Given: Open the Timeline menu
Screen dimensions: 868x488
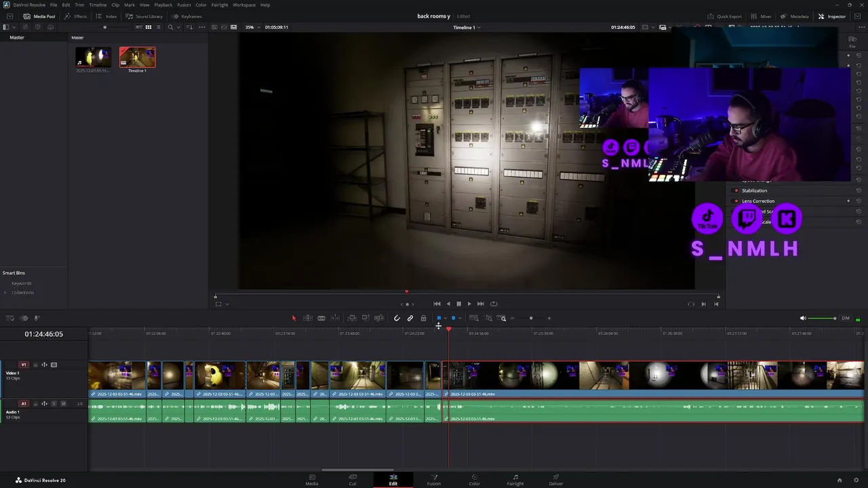Looking at the screenshot, I should 98,5.
